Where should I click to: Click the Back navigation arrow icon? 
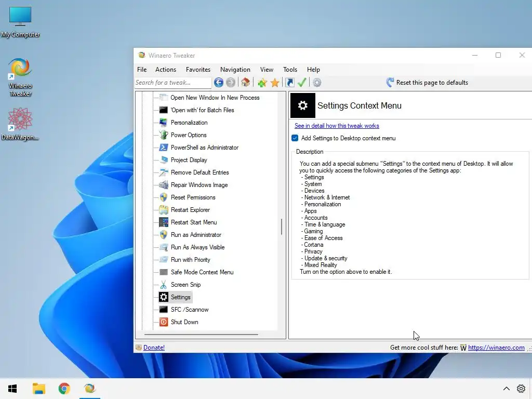(219, 83)
